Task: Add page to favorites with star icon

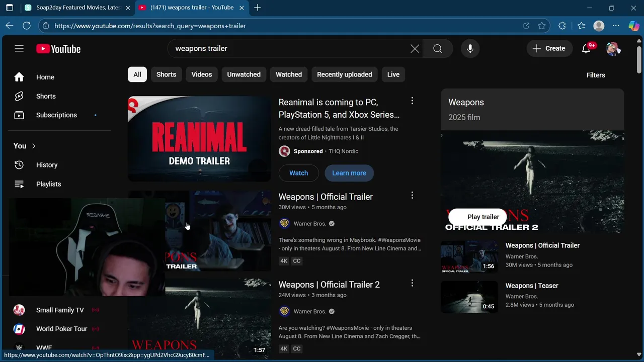Action: (542, 26)
